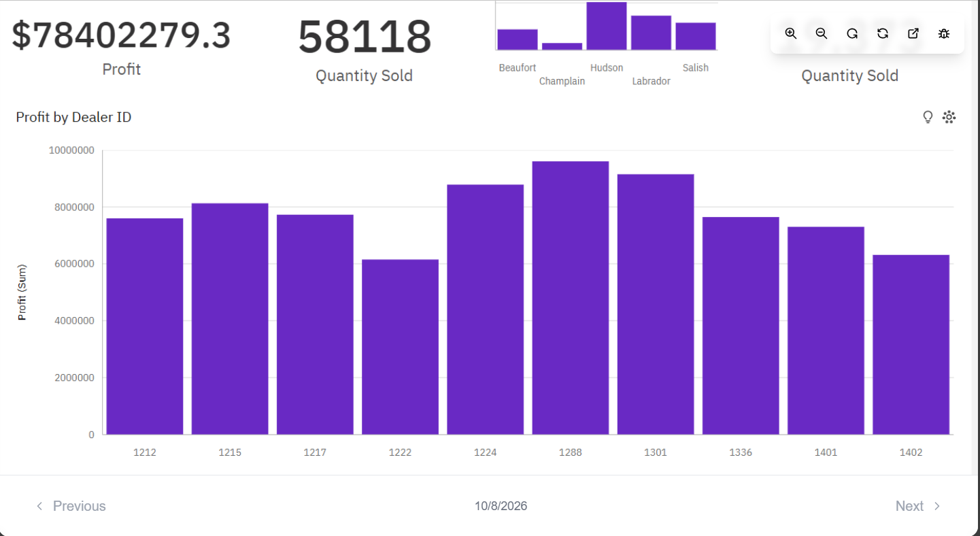Viewport: 980px width, 536px height.
Task: Click the 1288 x-axis label
Action: click(571, 452)
